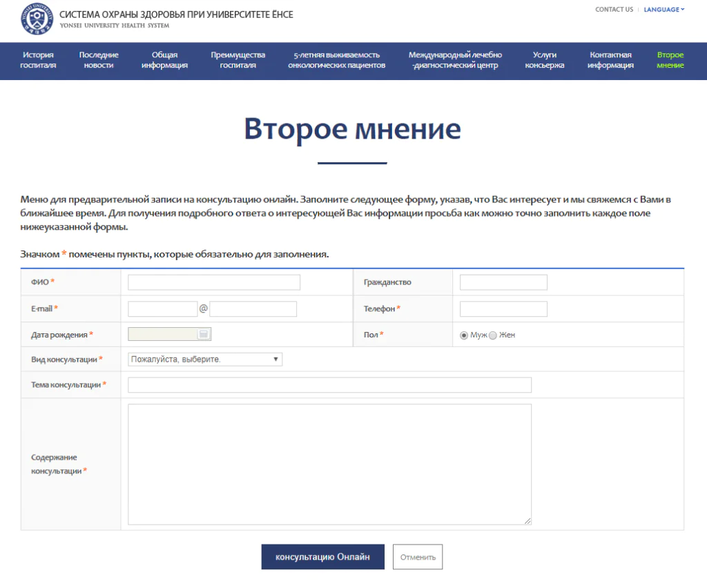Viewport: 707px width, 588px height.
Task: Cancel the form with Отменить
Action: click(417, 556)
